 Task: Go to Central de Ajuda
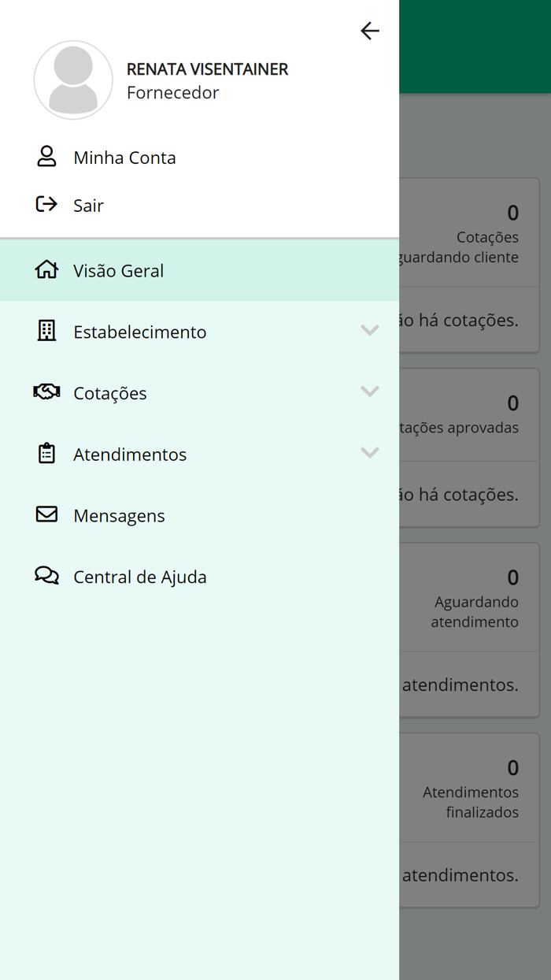coord(140,577)
